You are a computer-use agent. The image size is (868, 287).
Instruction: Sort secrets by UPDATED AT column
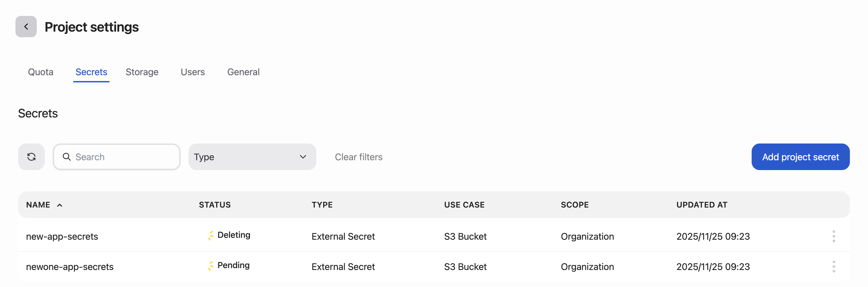point(702,205)
